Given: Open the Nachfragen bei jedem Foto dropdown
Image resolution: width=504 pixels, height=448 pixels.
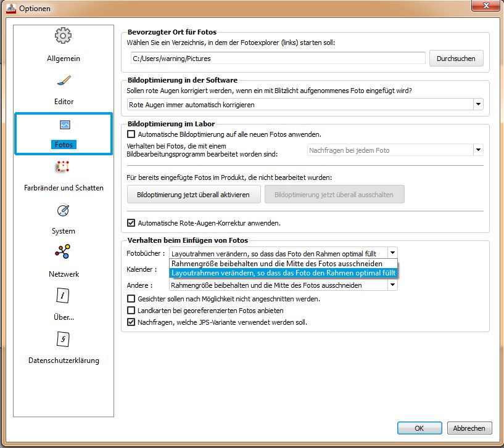Looking at the screenshot, I should 478,150.
